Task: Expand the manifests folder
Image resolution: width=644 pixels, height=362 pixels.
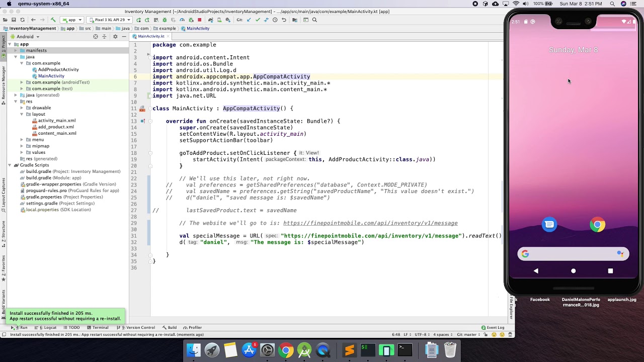Action: [x=16, y=51]
